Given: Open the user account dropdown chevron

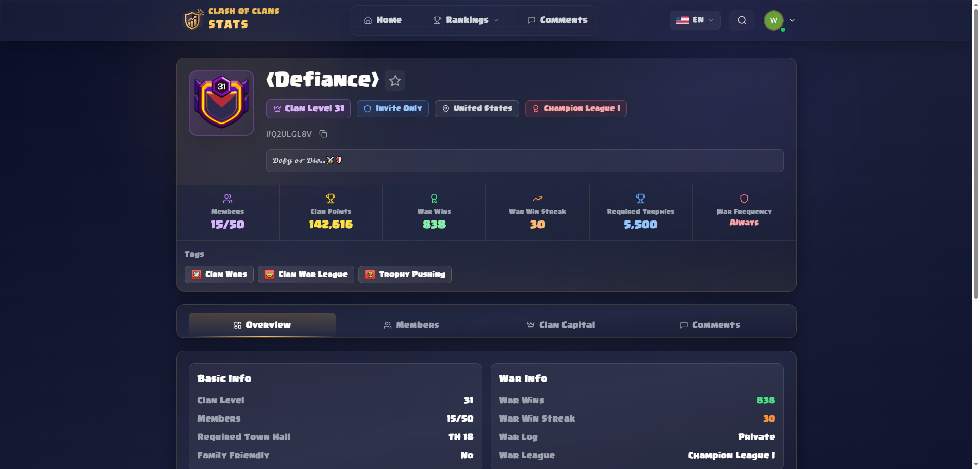Looking at the screenshot, I should 792,20.
